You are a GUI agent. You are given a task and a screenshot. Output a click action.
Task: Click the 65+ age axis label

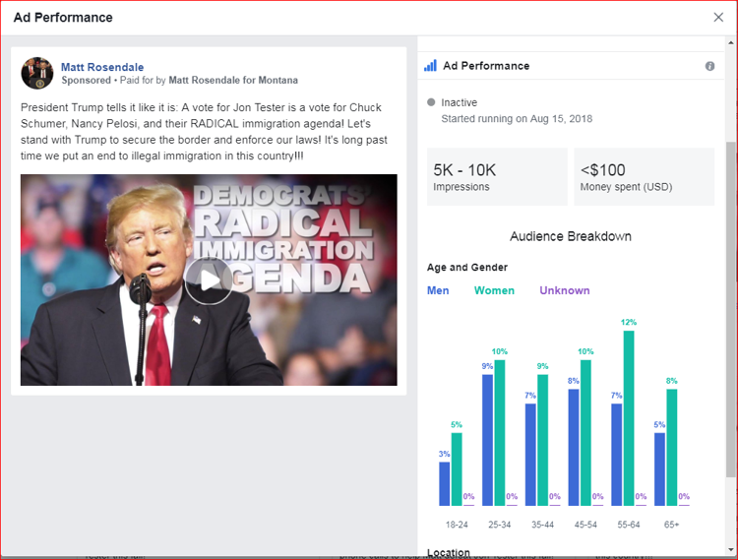[672, 525]
